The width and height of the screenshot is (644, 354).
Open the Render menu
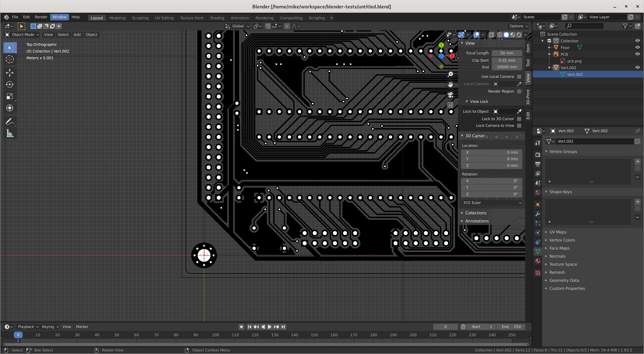pos(41,17)
